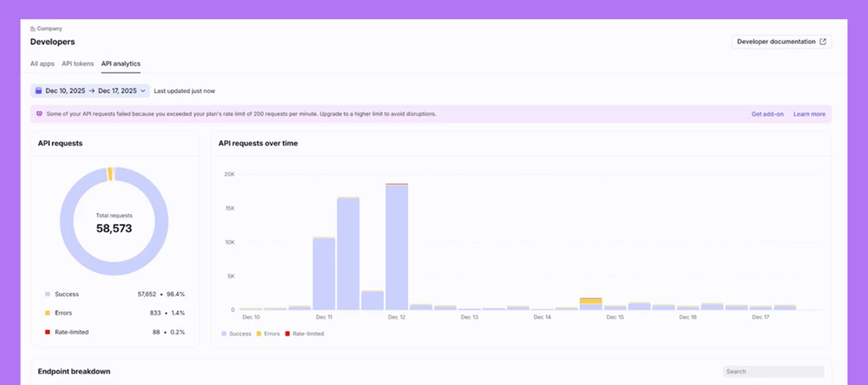Click the 0.2% rate-limited percentage
The width and height of the screenshot is (868, 385).
178,332
